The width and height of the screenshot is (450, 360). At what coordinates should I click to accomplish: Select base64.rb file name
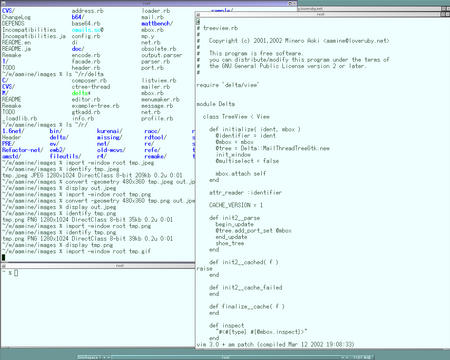86,24
